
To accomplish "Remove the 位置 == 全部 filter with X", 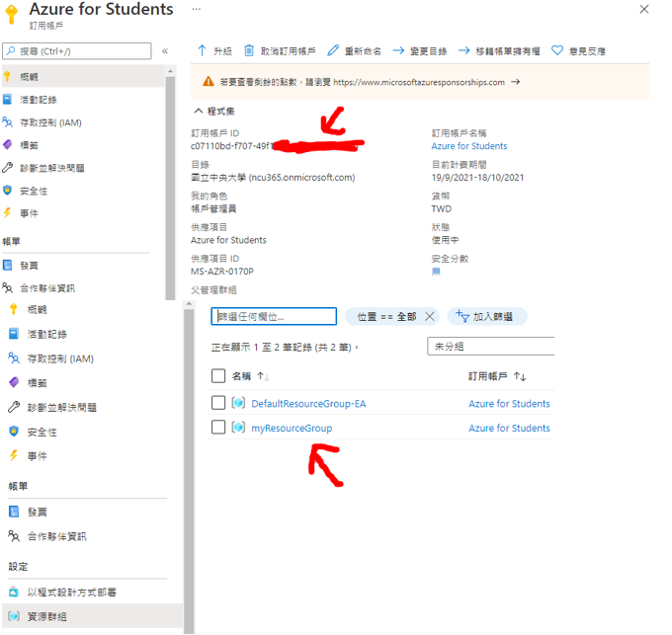I will (x=430, y=316).
